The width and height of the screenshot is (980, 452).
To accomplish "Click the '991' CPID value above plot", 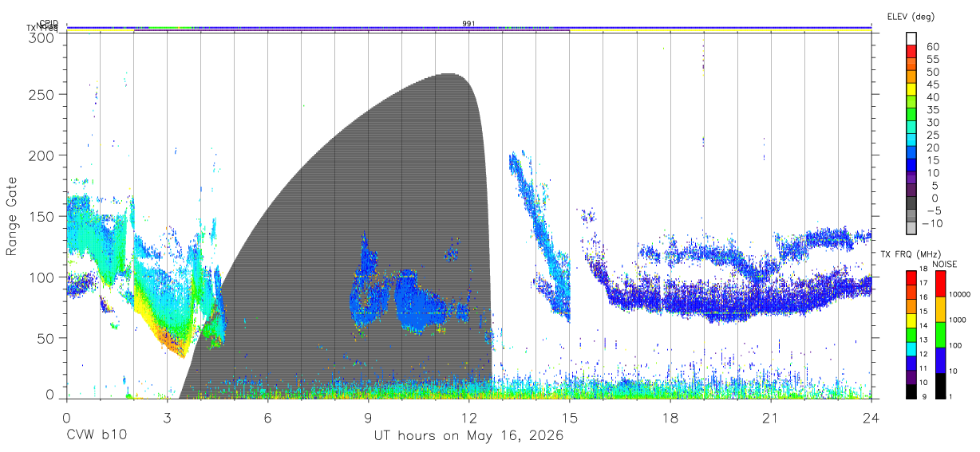I will [468, 23].
